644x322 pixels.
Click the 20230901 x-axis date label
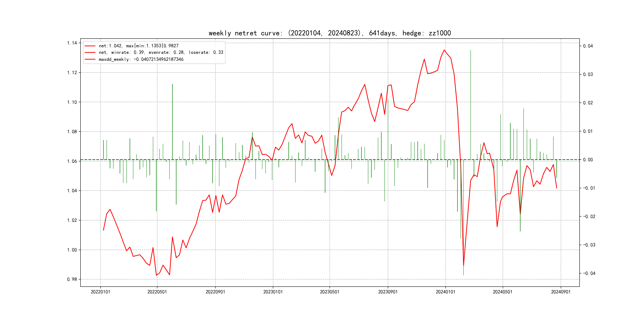(x=388, y=292)
